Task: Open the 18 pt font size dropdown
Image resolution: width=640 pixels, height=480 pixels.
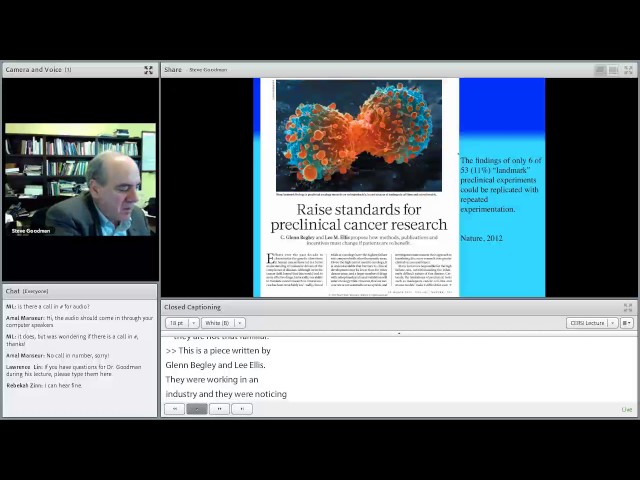Action: (182, 323)
